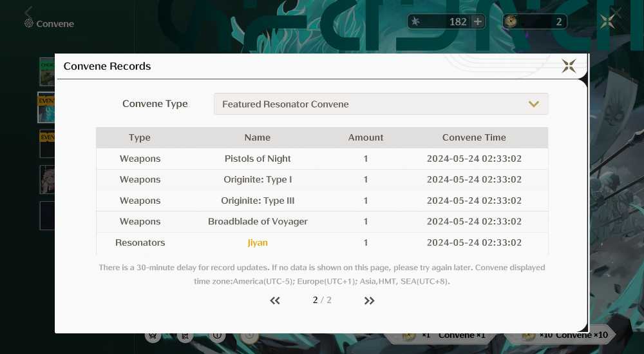The height and width of the screenshot is (354, 644).
Task: Add more Astrite with plus button
Action: point(478,21)
